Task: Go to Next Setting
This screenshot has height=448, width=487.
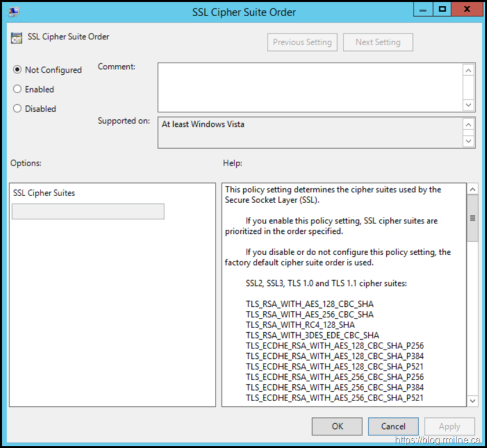Action: pos(378,42)
